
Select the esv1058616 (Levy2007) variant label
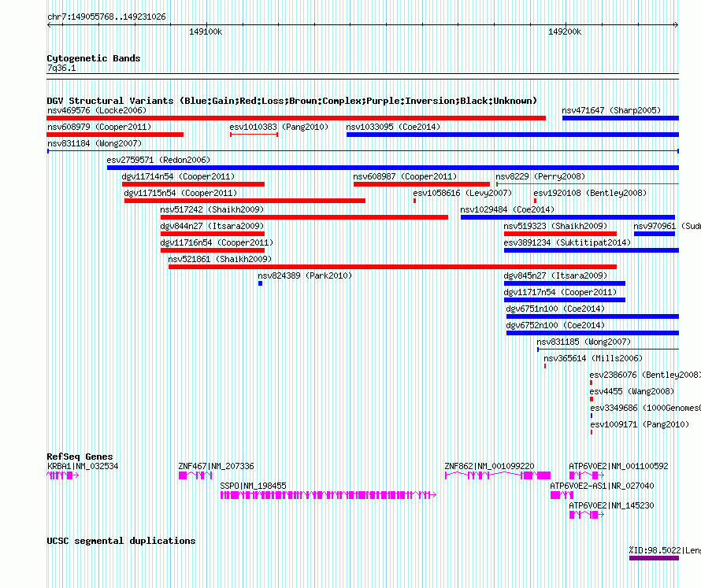pos(462,193)
